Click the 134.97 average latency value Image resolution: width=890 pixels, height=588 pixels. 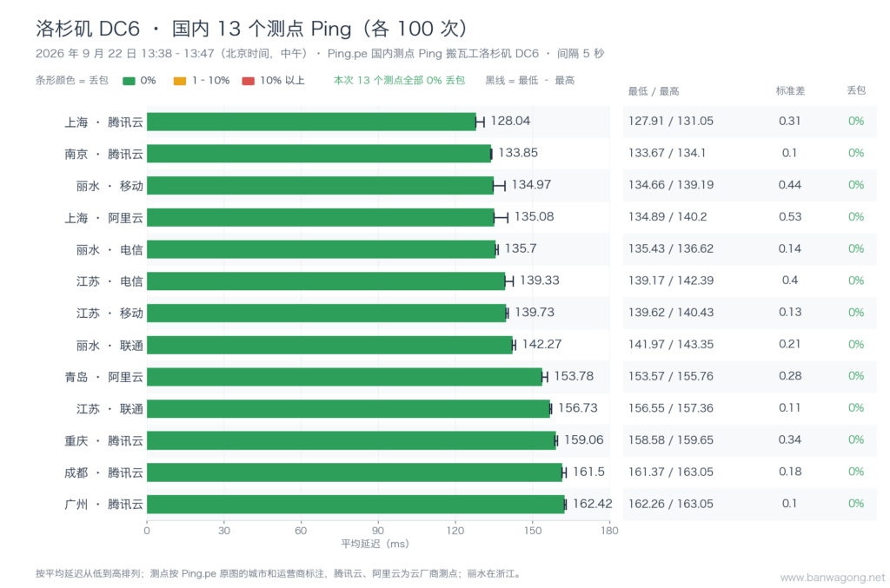tap(531, 184)
